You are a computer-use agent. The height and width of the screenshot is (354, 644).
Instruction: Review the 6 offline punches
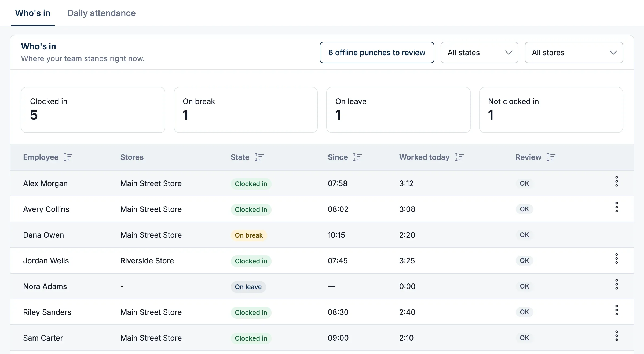pyautogui.click(x=377, y=53)
